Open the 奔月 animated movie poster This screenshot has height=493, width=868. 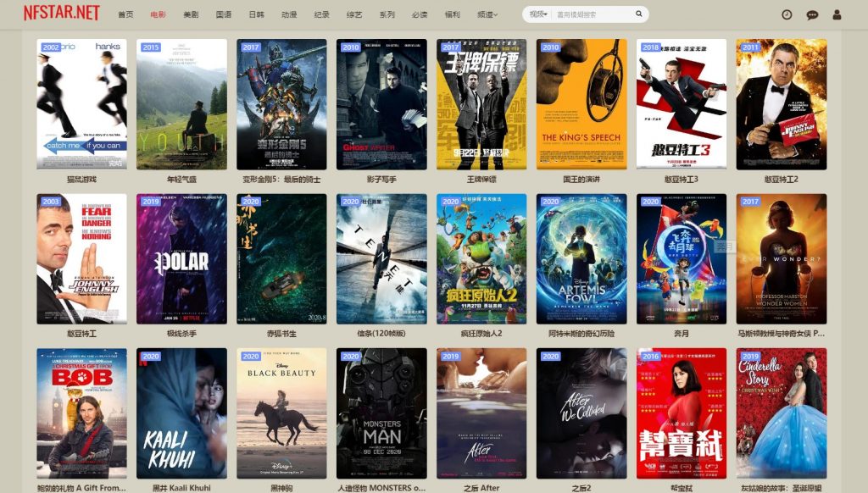coord(682,258)
